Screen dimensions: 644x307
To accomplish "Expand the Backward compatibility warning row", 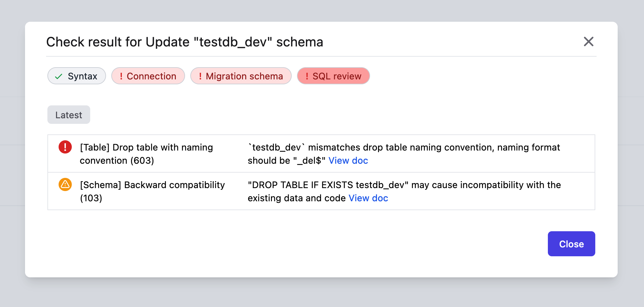I will coord(152,191).
